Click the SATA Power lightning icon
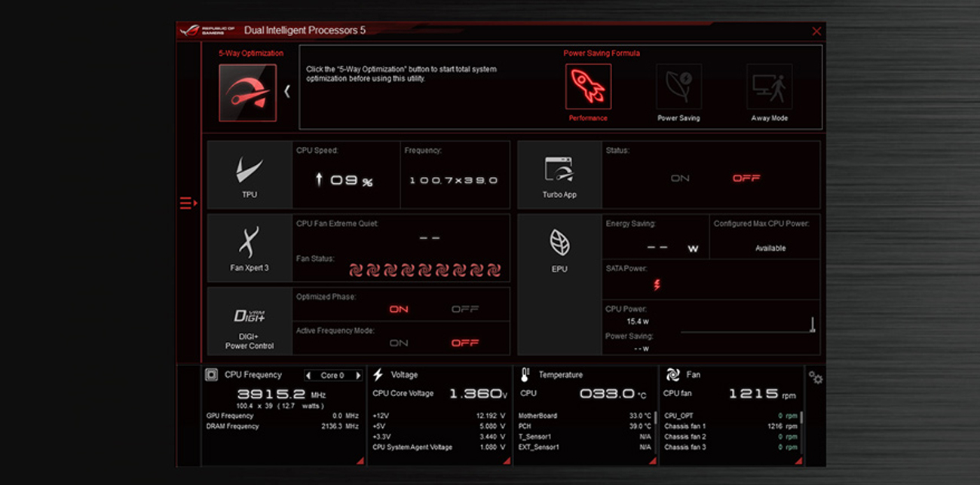 click(657, 285)
